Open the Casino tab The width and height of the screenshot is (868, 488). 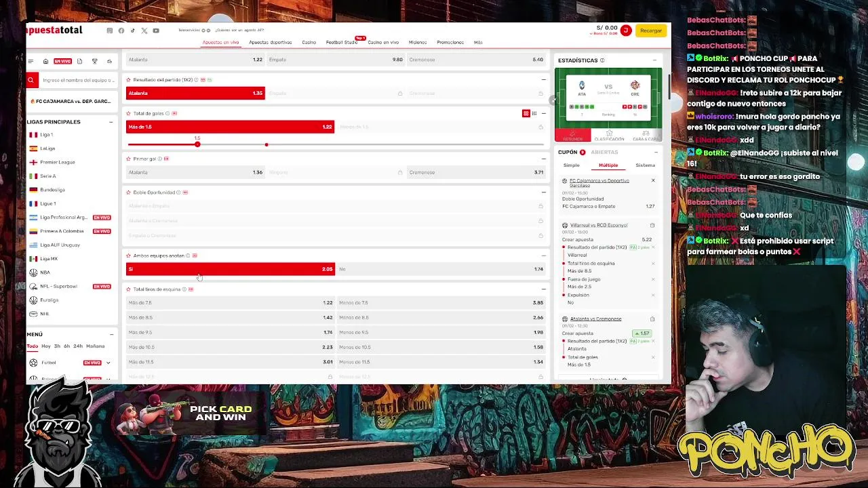click(x=309, y=42)
